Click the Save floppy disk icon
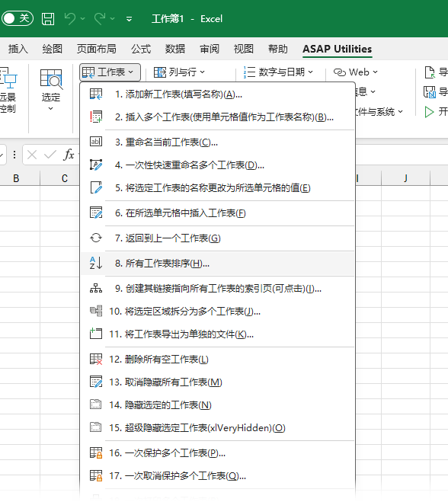This screenshot has height=502, width=448. 48,19
